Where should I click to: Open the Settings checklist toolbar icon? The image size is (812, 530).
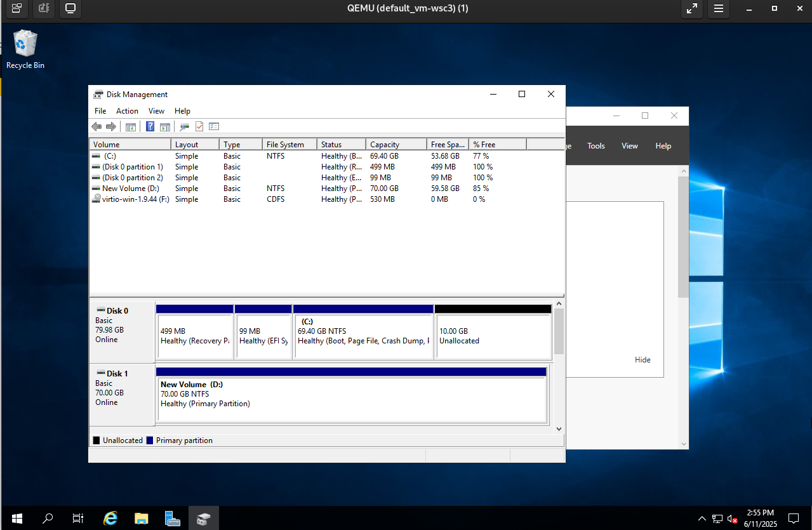[x=214, y=126]
